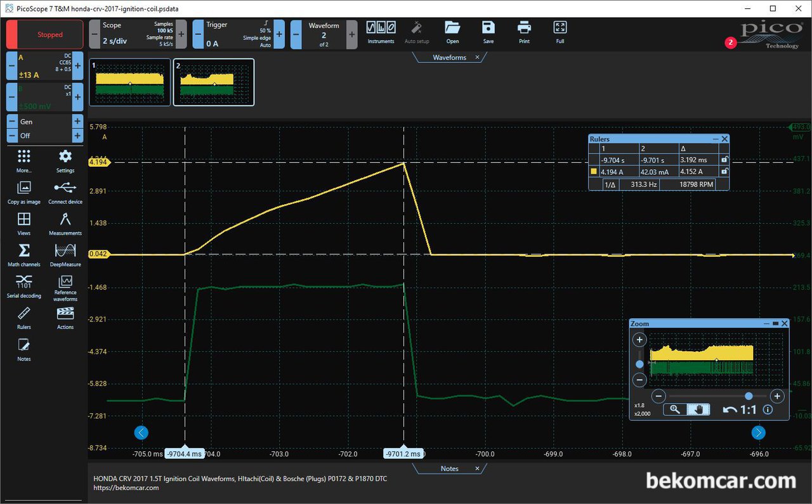Image resolution: width=812 pixels, height=504 pixels.
Task: Open the Actions clapperboard tool
Action: 65,318
